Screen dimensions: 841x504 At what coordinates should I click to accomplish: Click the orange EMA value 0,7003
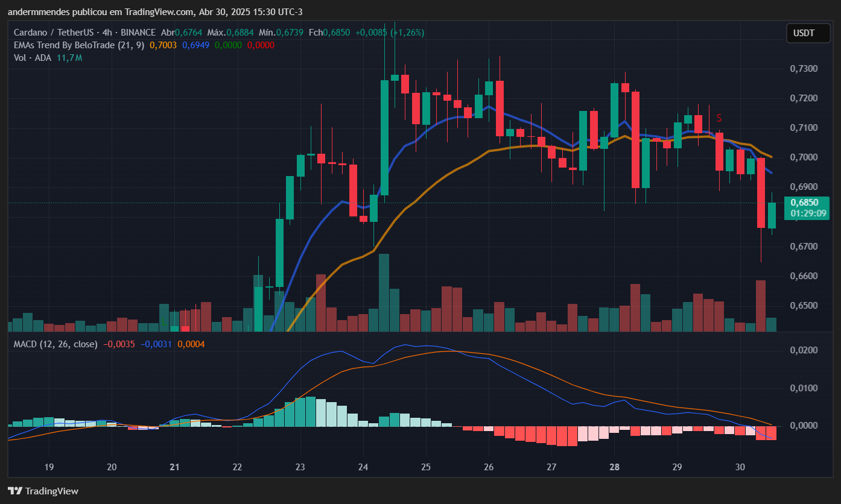click(163, 45)
